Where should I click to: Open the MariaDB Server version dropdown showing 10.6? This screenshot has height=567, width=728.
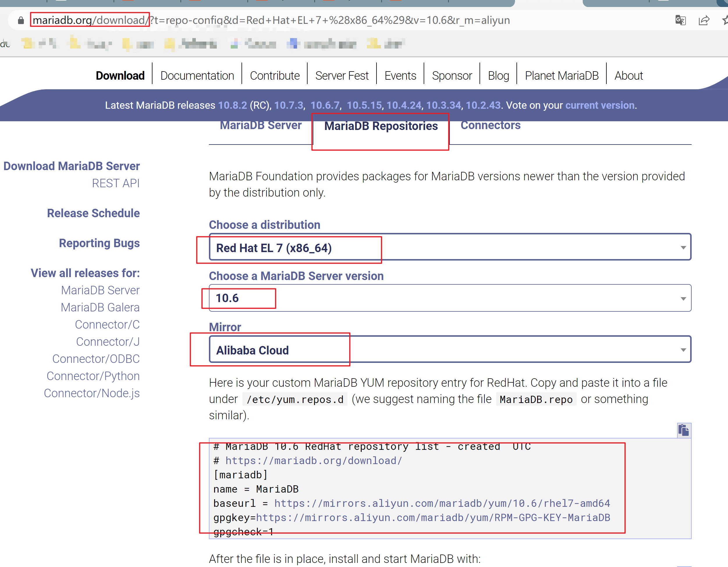pos(450,298)
